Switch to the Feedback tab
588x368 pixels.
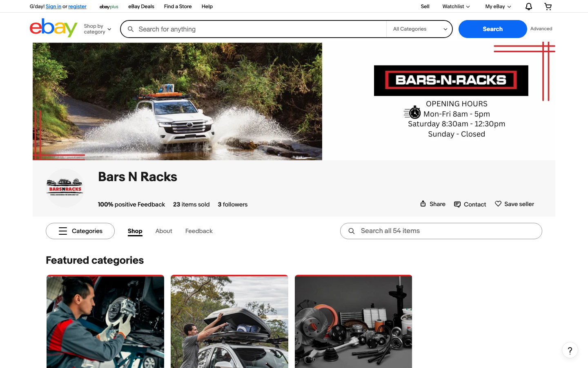coord(199,231)
